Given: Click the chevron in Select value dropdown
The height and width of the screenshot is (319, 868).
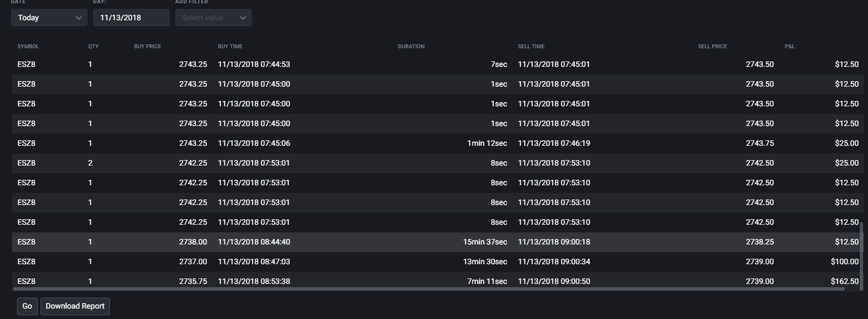Looking at the screenshot, I should 243,18.
